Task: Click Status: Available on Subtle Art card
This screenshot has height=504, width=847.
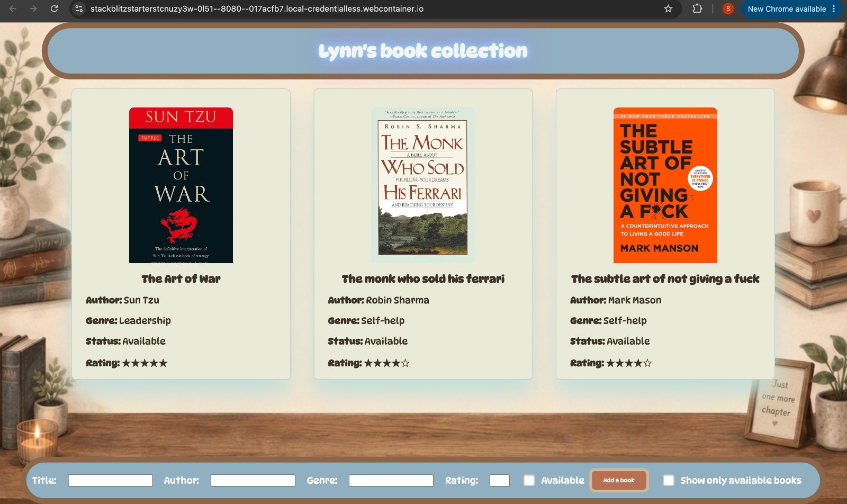Action: click(x=610, y=341)
